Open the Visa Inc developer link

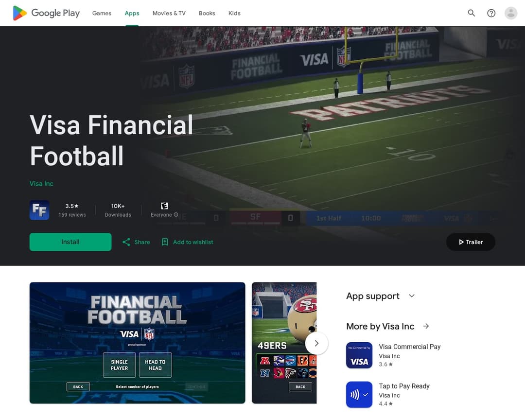tap(41, 183)
